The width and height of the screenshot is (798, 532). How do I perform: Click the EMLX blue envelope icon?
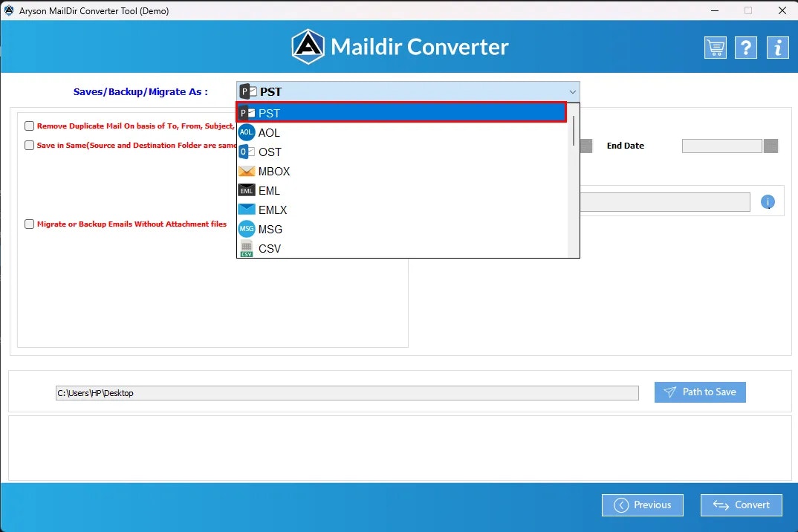coord(247,210)
